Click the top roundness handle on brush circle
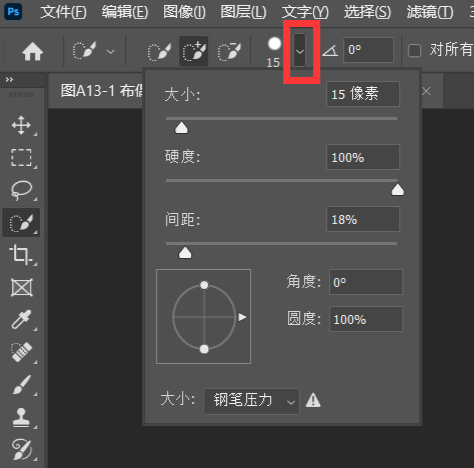The height and width of the screenshot is (468, 474). (204, 285)
